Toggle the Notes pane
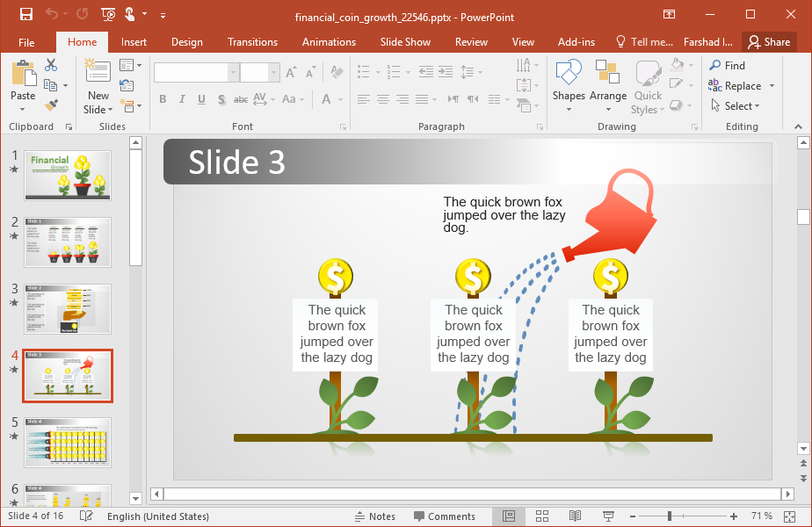Viewport: 812px width, 527px height. [374, 516]
